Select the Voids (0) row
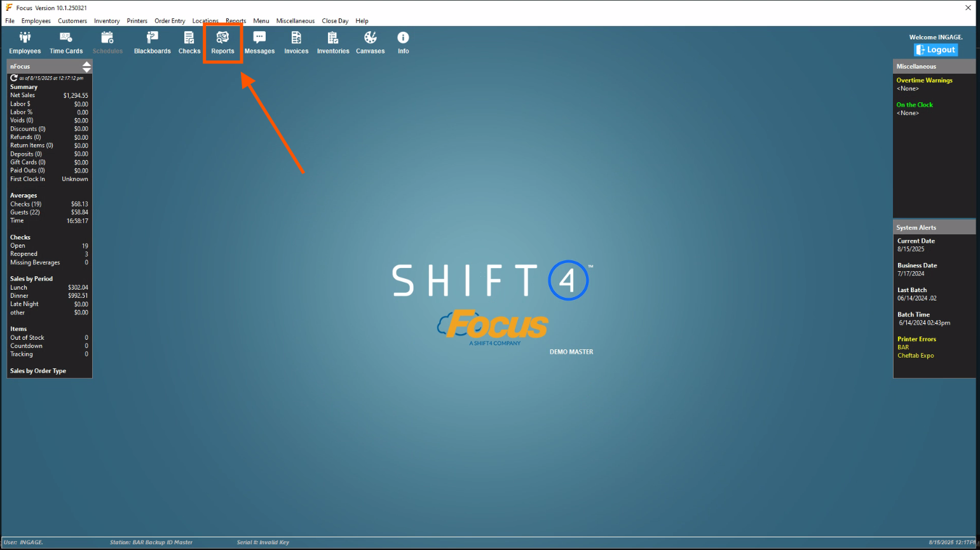This screenshot has width=980, height=550. coord(49,120)
